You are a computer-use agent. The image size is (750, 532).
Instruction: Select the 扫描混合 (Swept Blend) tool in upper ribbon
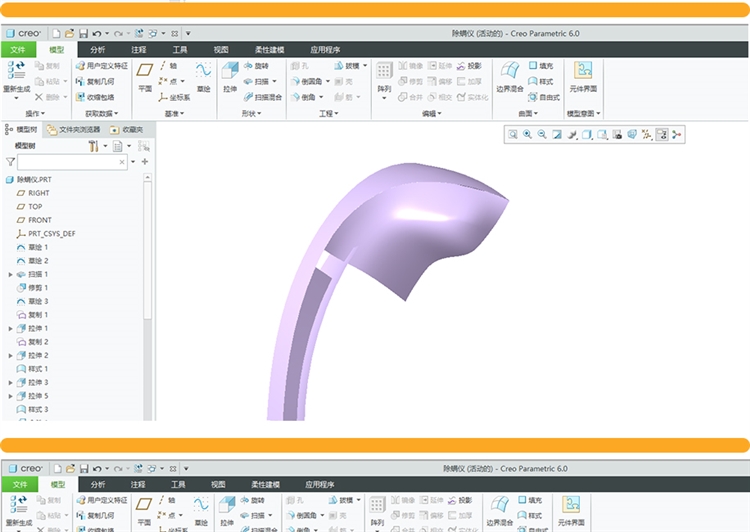click(x=263, y=97)
